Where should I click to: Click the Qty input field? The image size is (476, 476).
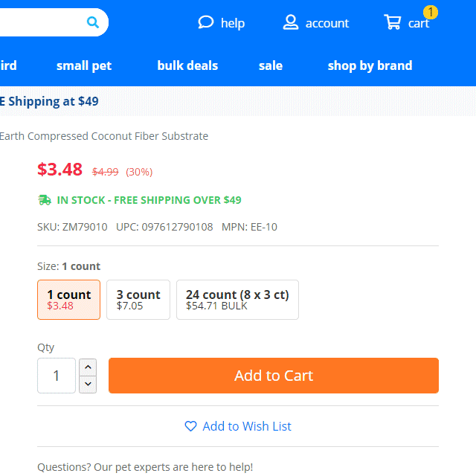(57, 376)
